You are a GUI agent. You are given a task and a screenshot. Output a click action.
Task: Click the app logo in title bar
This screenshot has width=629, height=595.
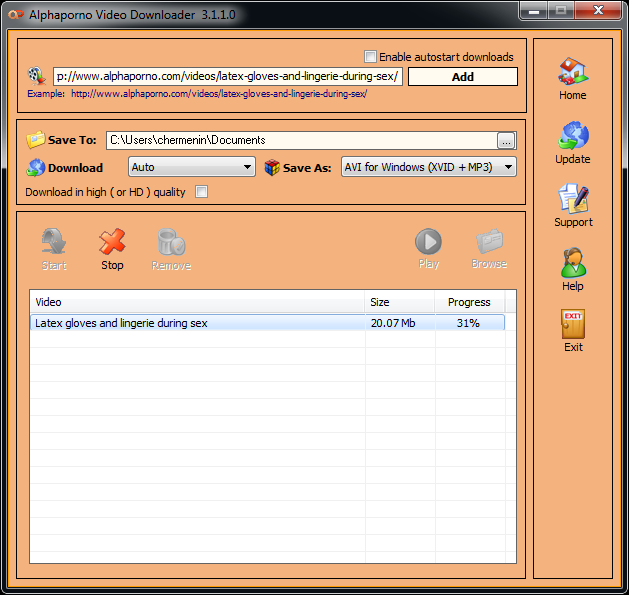coord(16,15)
